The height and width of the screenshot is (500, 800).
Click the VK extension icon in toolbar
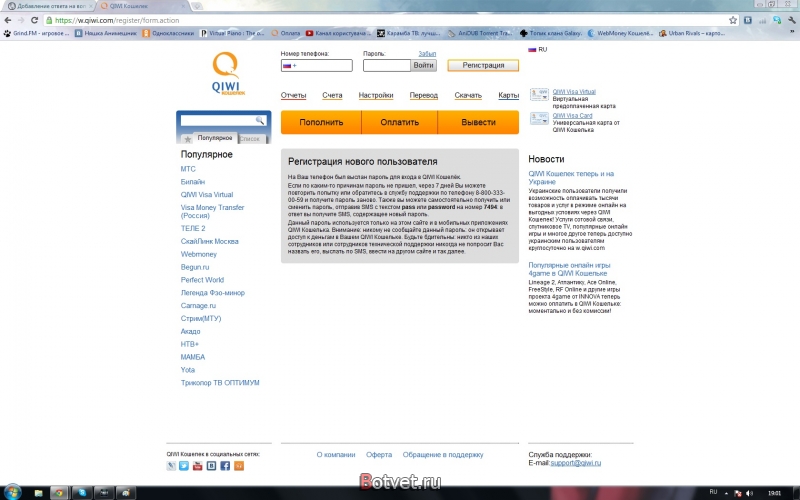tap(748, 20)
